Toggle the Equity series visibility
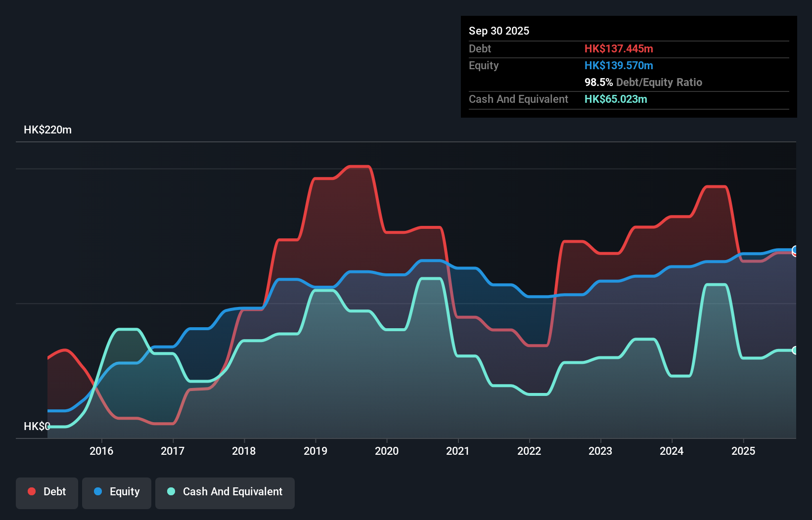This screenshot has height=520, width=812. coord(116,491)
